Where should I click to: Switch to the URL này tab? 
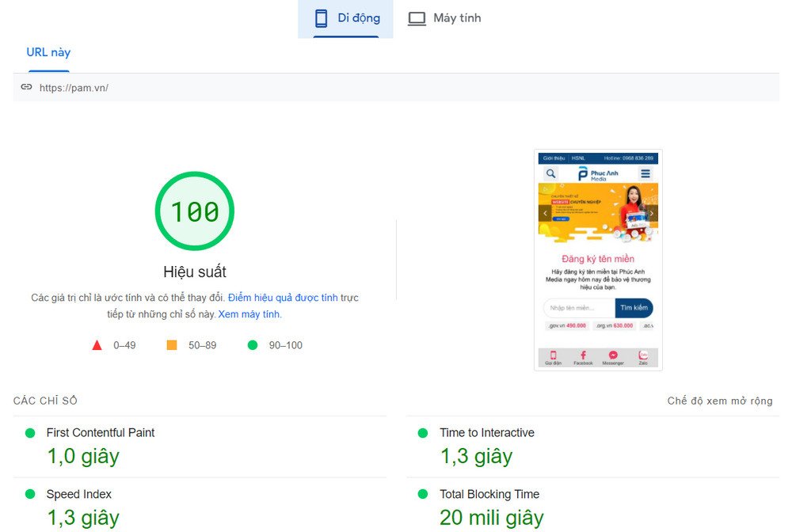pos(48,52)
